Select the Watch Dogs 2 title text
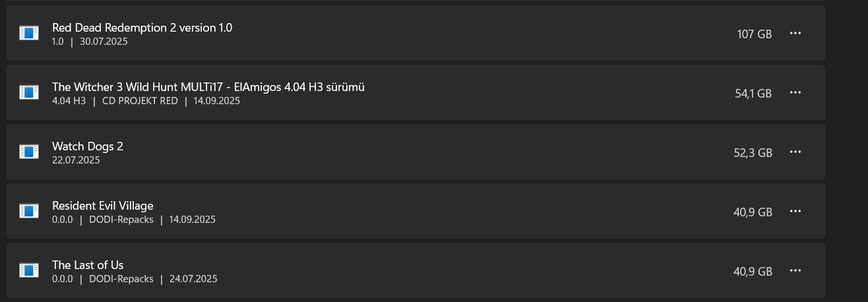The width and height of the screenshot is (868, 302). 88,146
